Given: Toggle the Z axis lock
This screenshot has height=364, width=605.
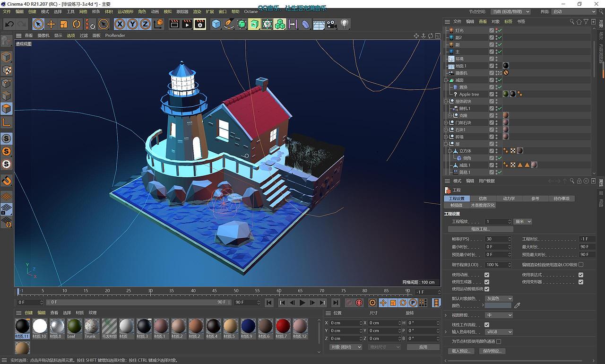Looking at the screenshot, I should tap(145, 24).
